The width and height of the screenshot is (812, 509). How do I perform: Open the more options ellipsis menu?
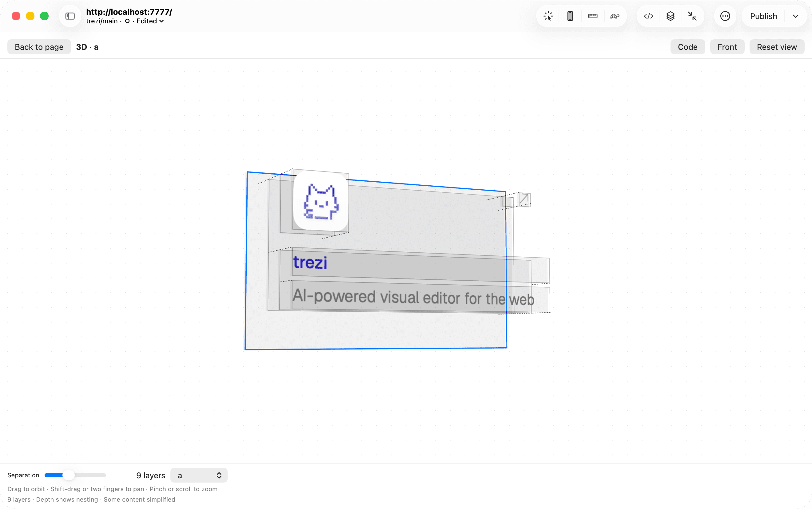[x=725, y=16]
